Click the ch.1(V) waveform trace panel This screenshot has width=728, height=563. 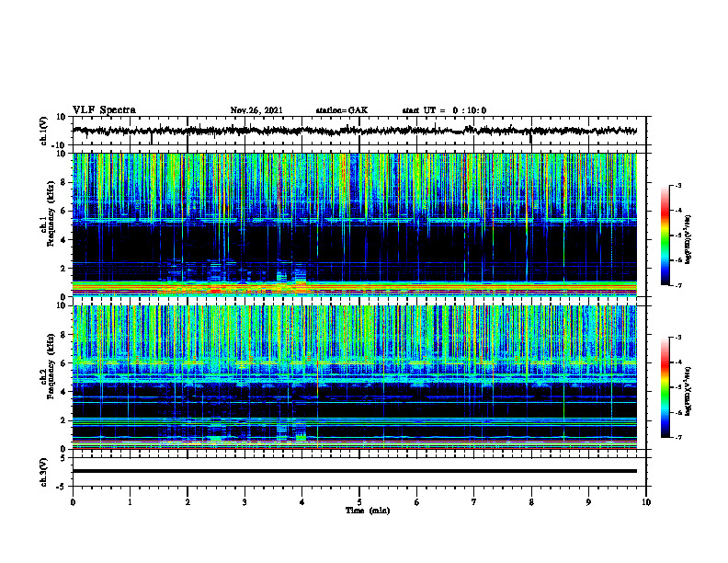358,131
